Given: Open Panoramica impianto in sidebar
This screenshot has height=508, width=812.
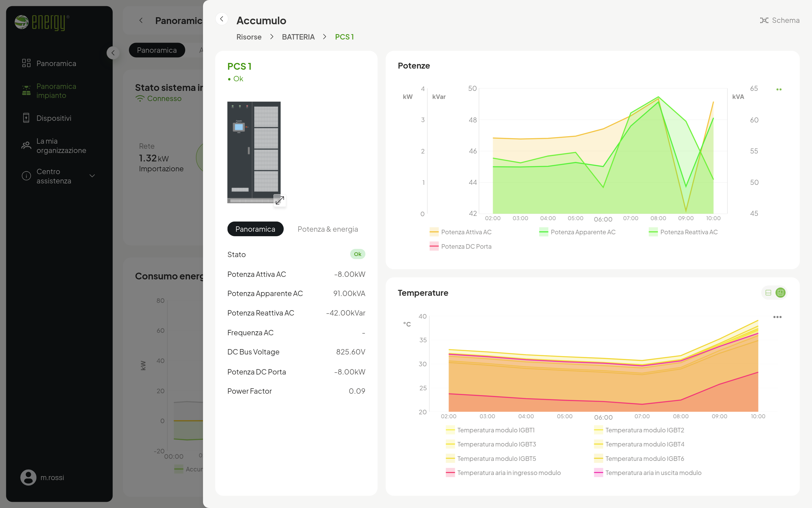Looking at the screenshot, I should 56,91.
